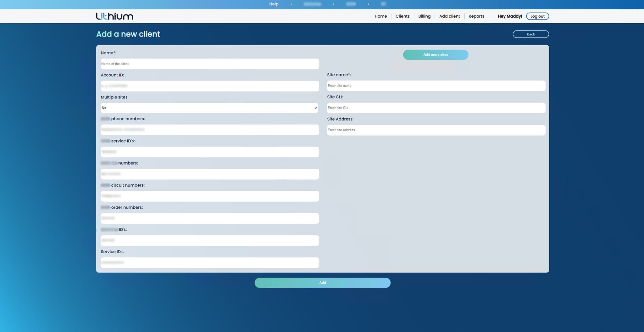The width and height of the screenshot is (644, 332).
Task: Focus the Site name input field
Action: point(436,86)
